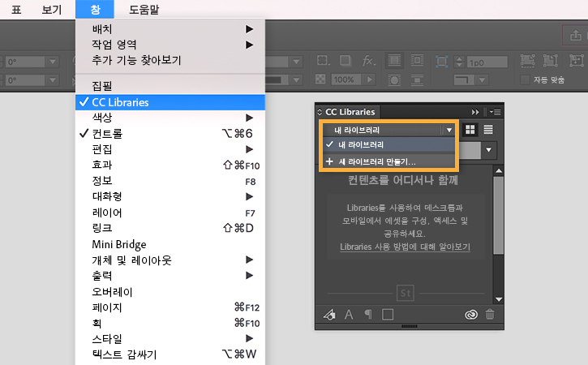Click the Creative Cloud sync icon
The height and width of the screenshot is (365, 588).
pos(471,315)
